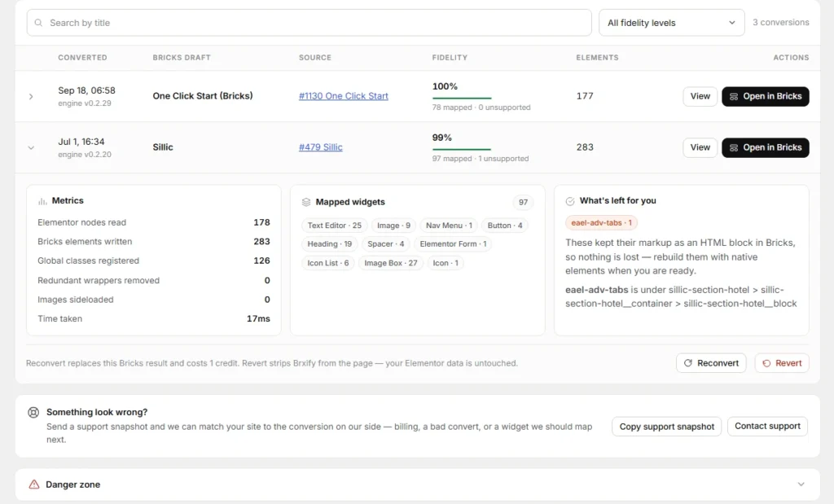Click the Elementor Form · 1 widget chip
Screen dimensions: 834x504
coord(453,244)
